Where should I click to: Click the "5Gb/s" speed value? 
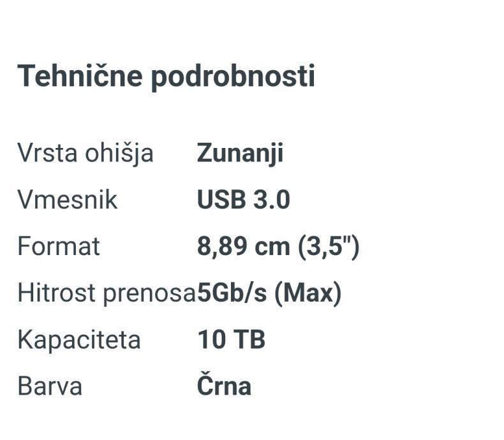pos(233,293)
